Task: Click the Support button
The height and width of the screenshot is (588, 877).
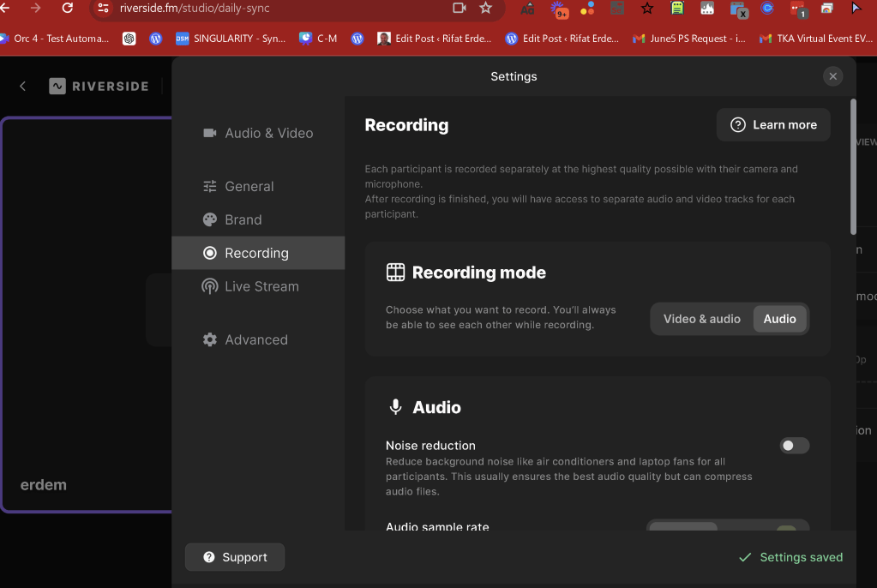Action: coord(234,557)
